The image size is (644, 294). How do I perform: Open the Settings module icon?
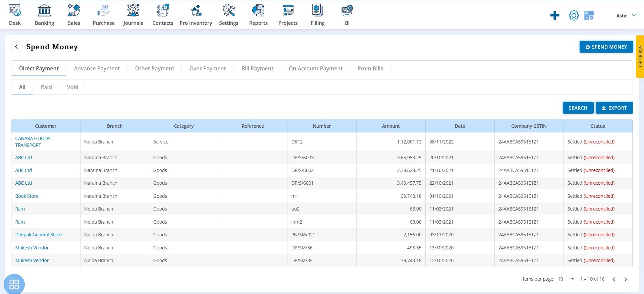[229, 10]
